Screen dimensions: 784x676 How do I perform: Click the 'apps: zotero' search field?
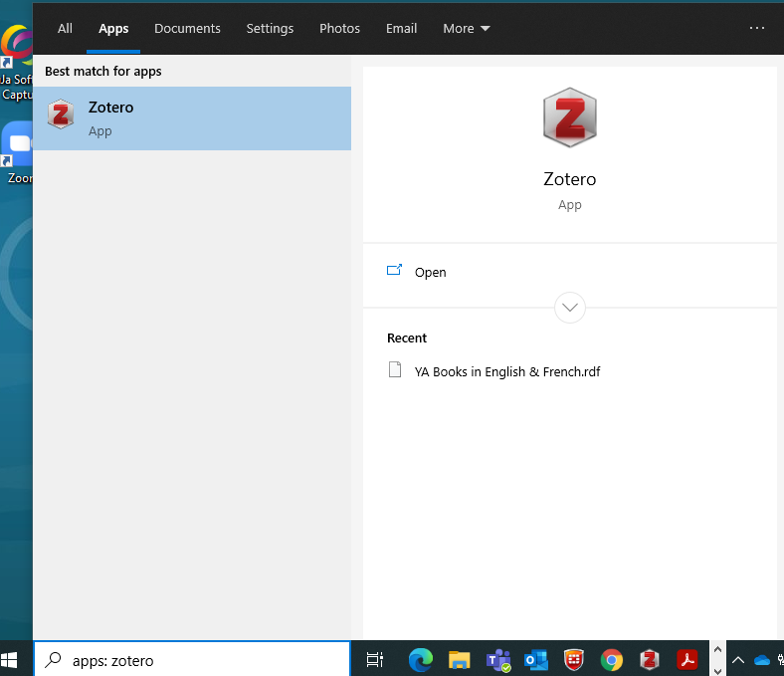coord(192,660)
